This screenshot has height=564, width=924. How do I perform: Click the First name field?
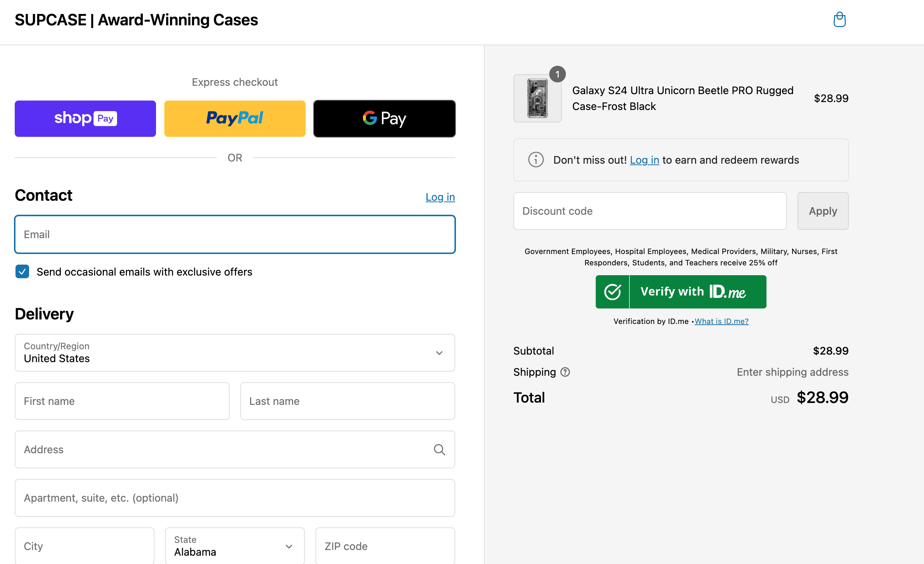coord(122,401)
